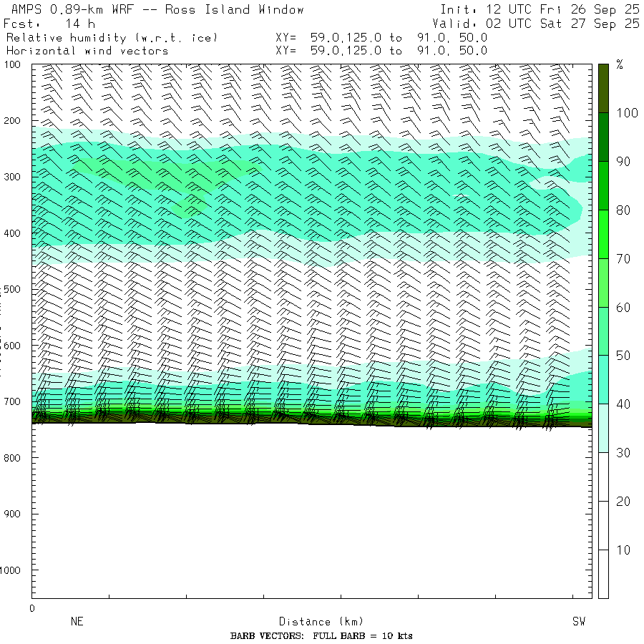The width and height of the screenshot is (644, 644).
Task: Click the 'SW' endpoint label
Action: (x=579, y=621)
